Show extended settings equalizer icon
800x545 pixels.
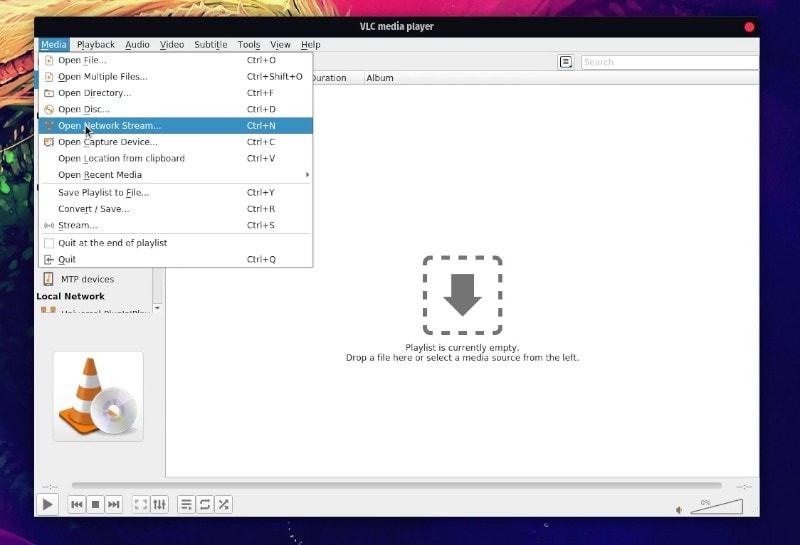159,505
